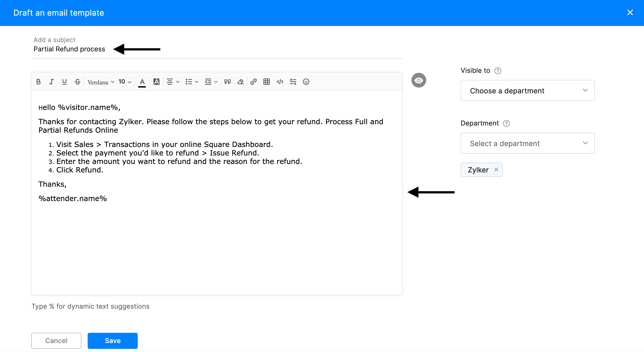This screenshot has height=352, width=644.
Task: Open the emoji picker
Action: coord(306,82)
